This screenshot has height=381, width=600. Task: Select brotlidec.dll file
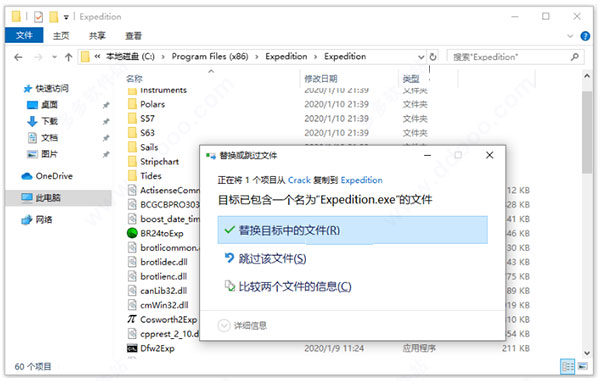tap(164, 262)
